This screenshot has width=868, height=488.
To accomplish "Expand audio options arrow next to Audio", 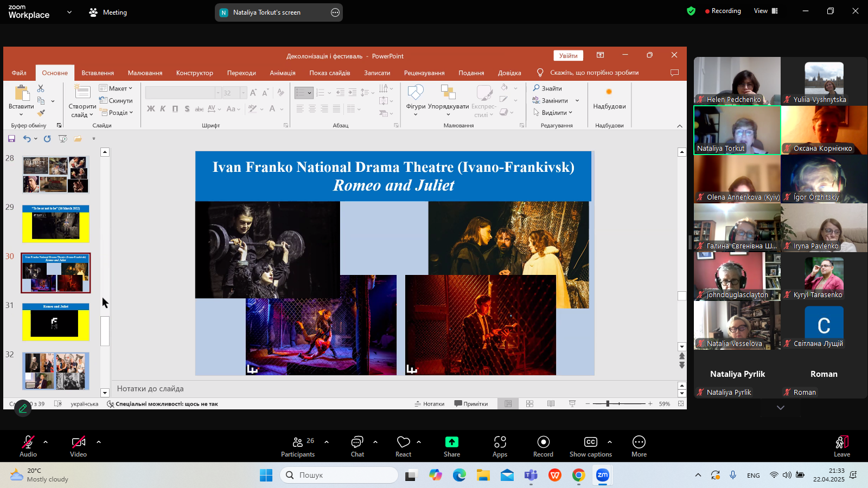I will 46,442.
